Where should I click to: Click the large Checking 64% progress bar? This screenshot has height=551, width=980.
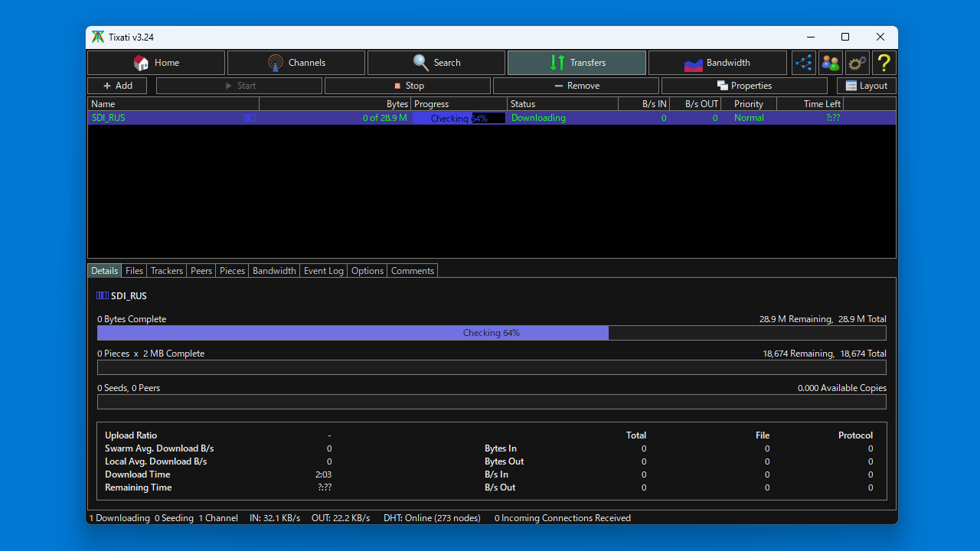tap(492, 333)
